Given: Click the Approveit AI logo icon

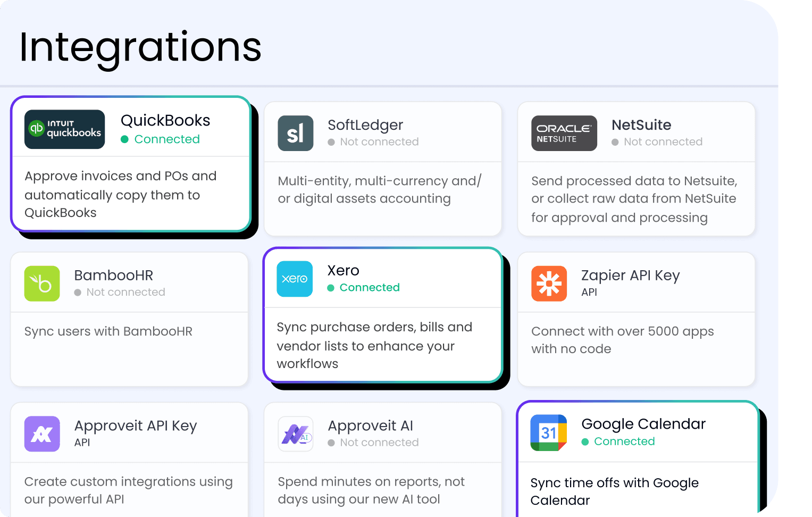Looking at the screenshot, I should pyautogui.click(x=296, y=434).
